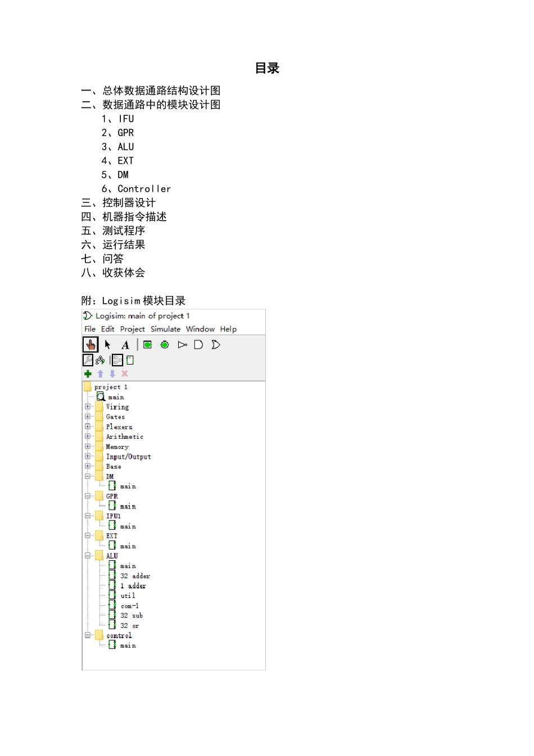Click contents entry 6、Controller
Image resolution: width=534 pixels, height=756 pixels.
tap(136, 188)
